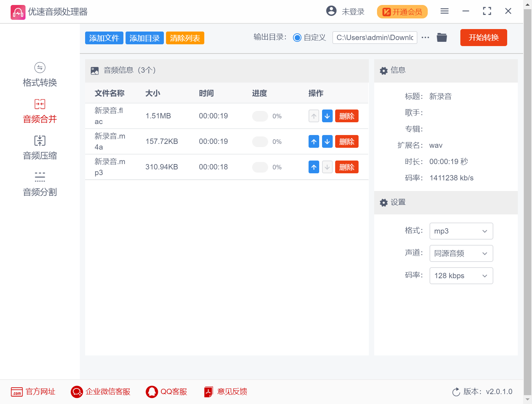Click the QQ客服 support link
532x404 pixels.
pos(166,392)
